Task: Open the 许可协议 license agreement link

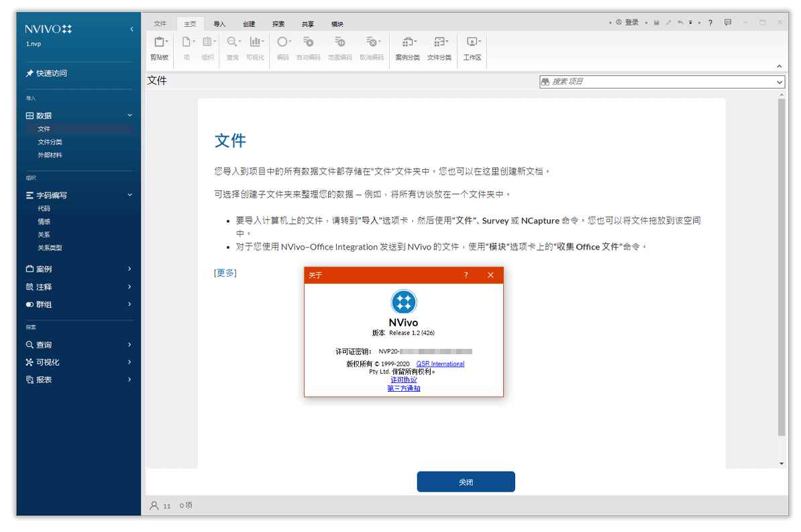Action: (x=404, y=380)
